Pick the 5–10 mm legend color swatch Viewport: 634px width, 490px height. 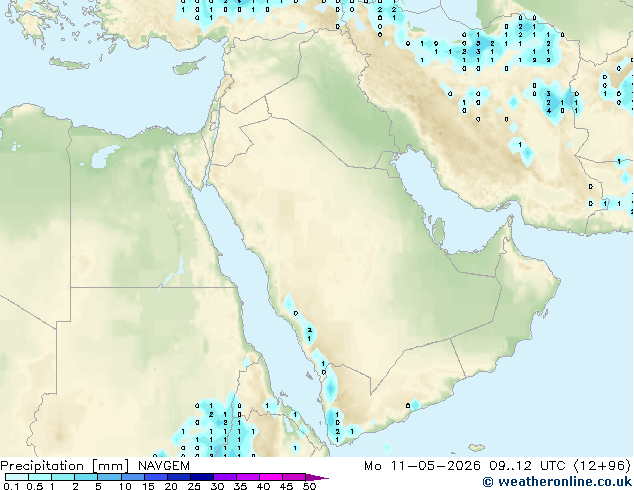(109, 477)
